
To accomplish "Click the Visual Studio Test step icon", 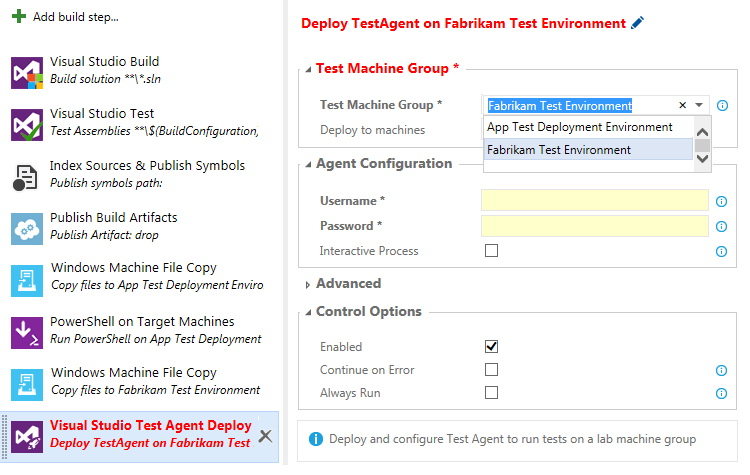I will tap(26, 124).
